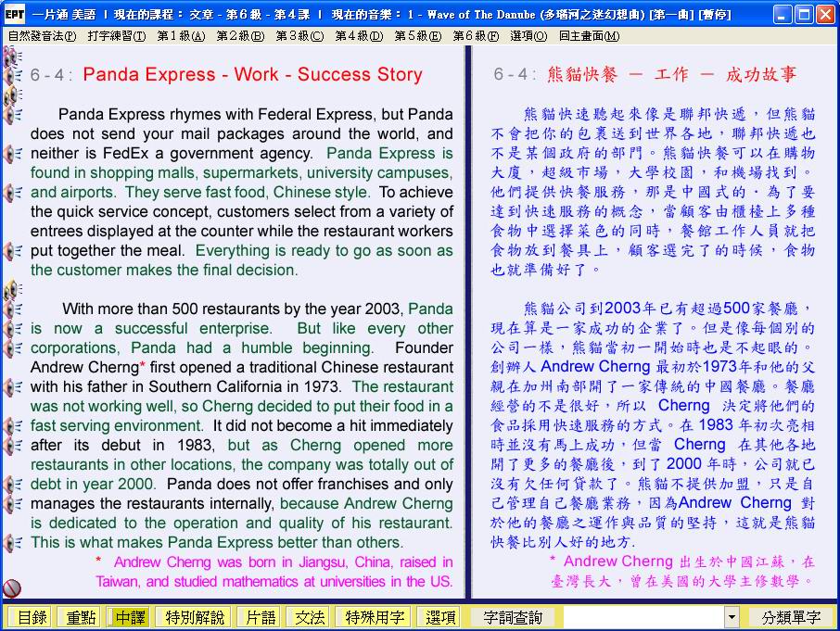Click the 目錄 table of contents button
The image size is (840, 631).
[x=32, y=617]
